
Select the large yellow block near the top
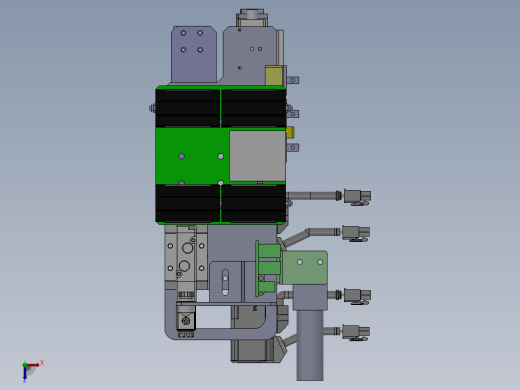274,75
